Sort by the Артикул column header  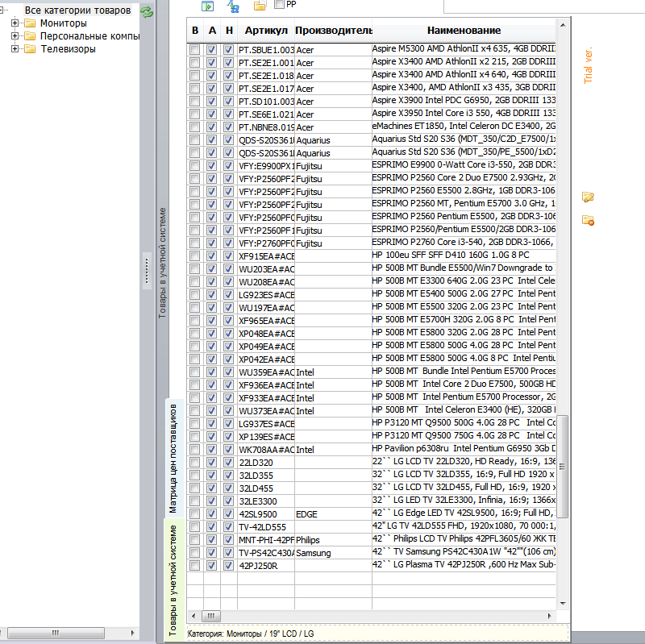coord(266,31)
